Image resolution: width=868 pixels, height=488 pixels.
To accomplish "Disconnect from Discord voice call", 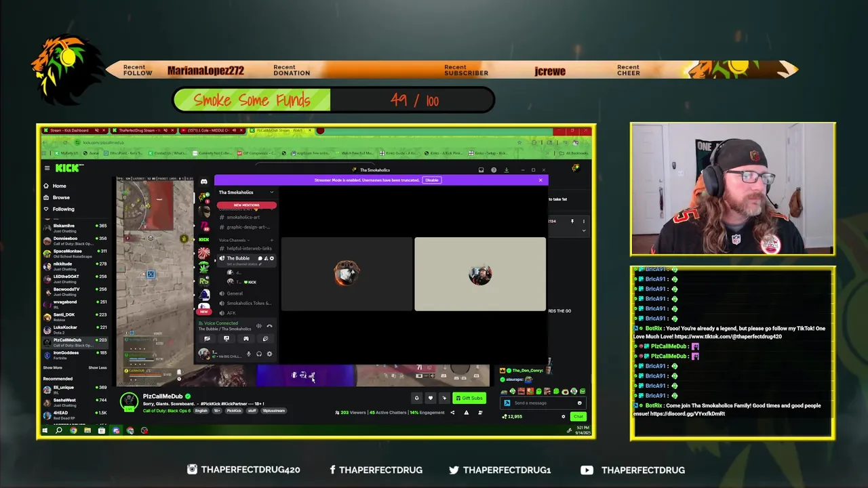I will (x=269, y=326).
